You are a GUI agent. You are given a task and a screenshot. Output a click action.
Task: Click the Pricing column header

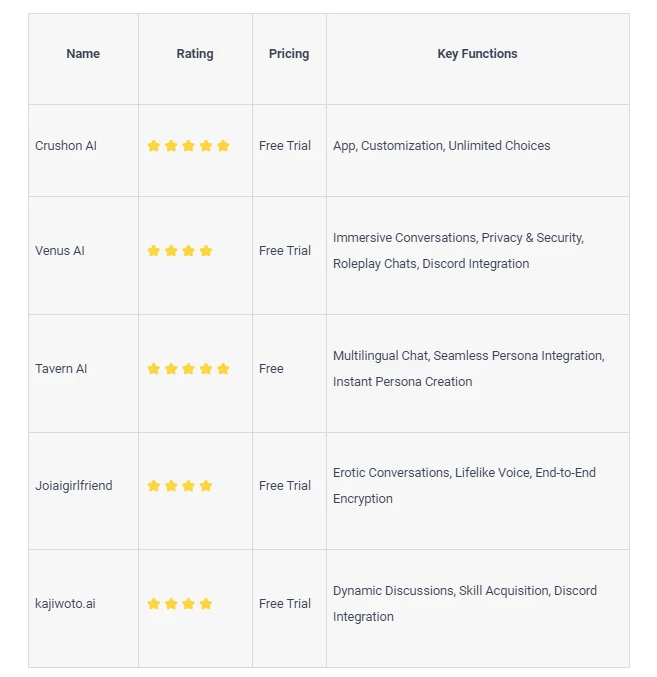click(x=289, y=54)
